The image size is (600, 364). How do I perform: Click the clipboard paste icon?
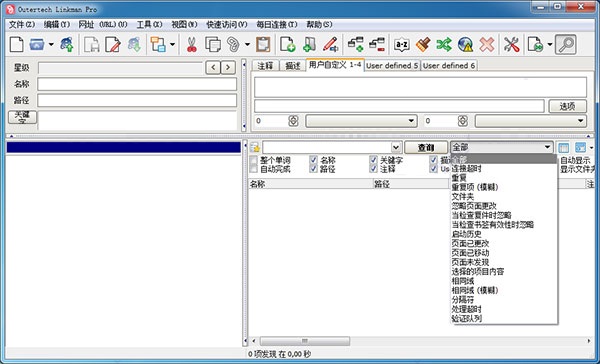(263, 44)
